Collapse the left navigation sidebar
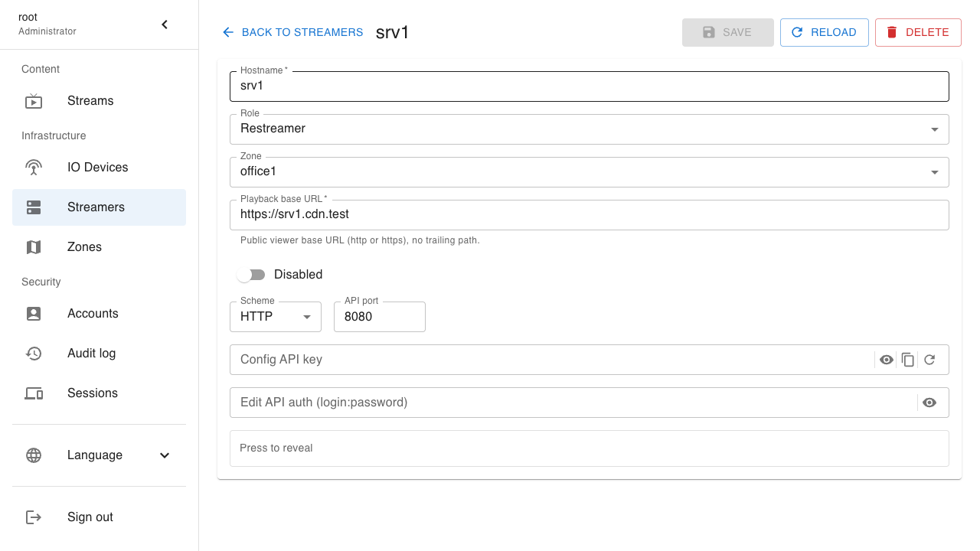This screenshot has width=980, height=551. 164,24
